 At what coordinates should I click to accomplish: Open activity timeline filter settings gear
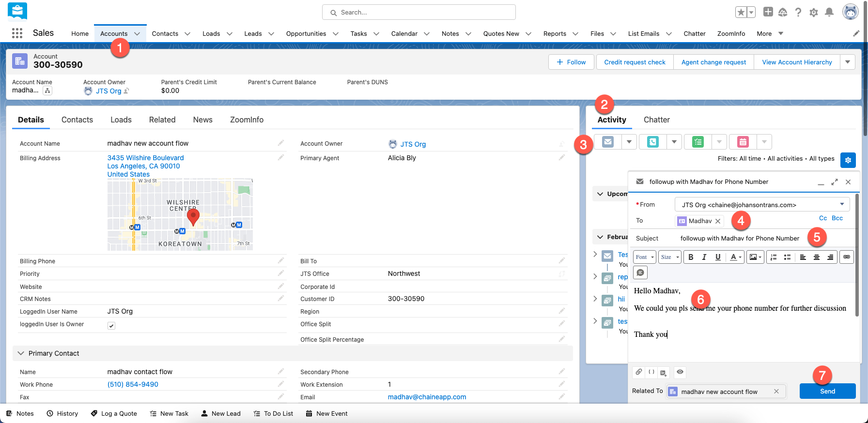(848, 160)
